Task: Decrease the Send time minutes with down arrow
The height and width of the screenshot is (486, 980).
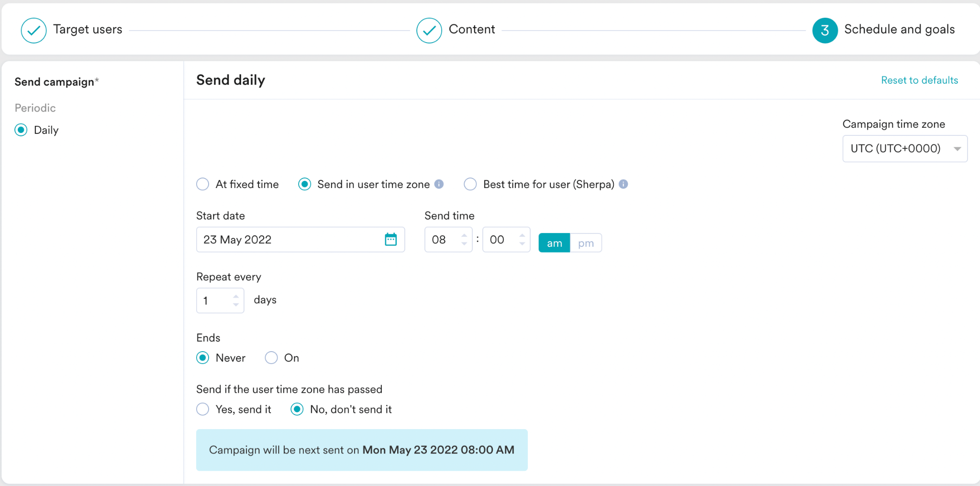Action: click(522, 244)
